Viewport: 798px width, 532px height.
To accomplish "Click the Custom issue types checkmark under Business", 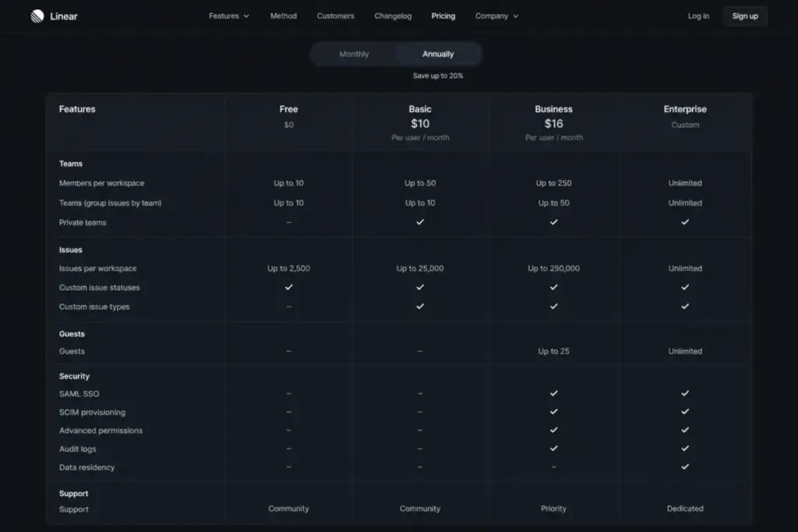I will coord(554,307).
